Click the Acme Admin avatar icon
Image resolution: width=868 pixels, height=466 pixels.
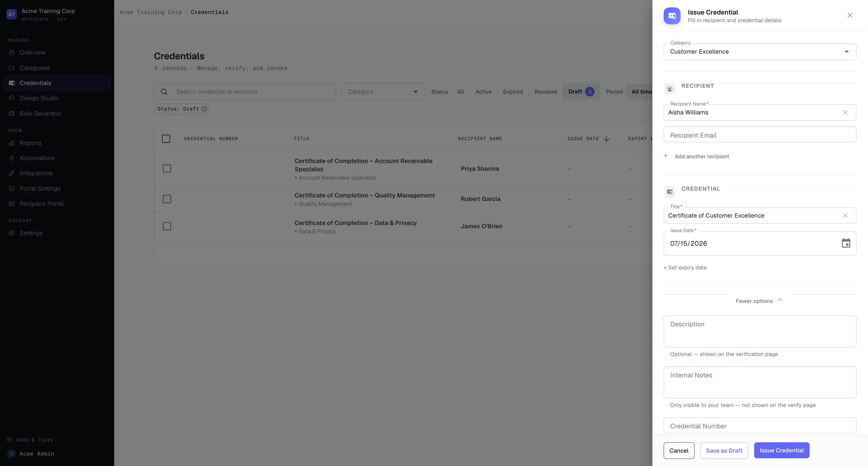click(11, 454)
